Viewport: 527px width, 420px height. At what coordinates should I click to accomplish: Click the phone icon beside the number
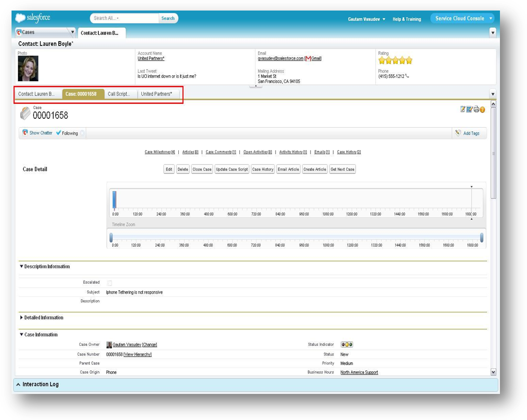coord(407,76)
